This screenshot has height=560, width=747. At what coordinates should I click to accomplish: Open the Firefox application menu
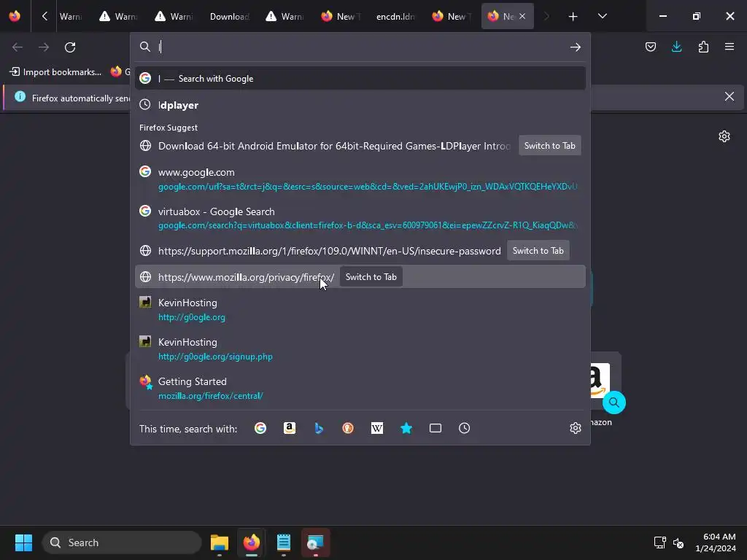click(x=729, y=47)
